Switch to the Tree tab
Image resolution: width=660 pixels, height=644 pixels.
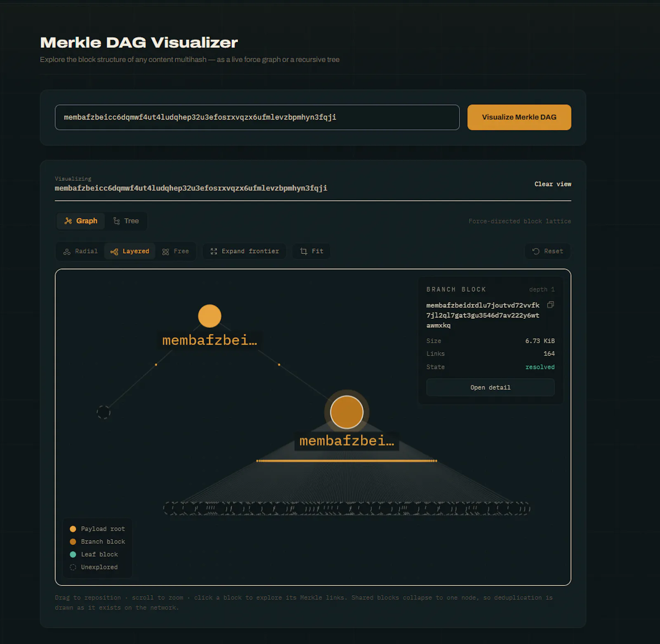tap(126, 221)
